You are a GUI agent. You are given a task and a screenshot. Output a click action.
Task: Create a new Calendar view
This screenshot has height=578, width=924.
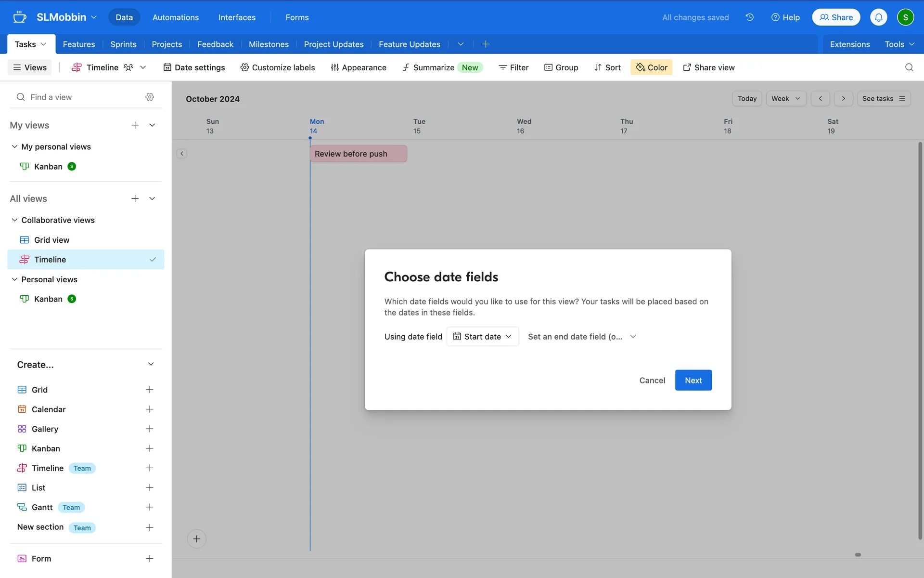(150, 409)
